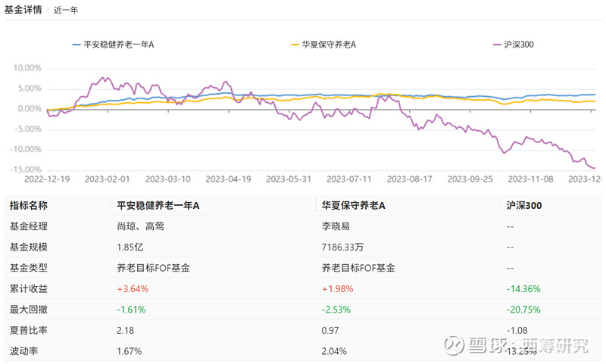This screenshot has height=364, width=606.
Task: Click the 指标名称 table header
Action: click(29, 205)
